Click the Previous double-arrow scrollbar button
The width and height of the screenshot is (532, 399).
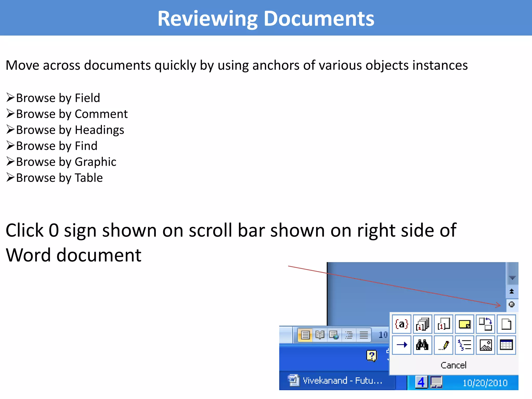[512, 291]
